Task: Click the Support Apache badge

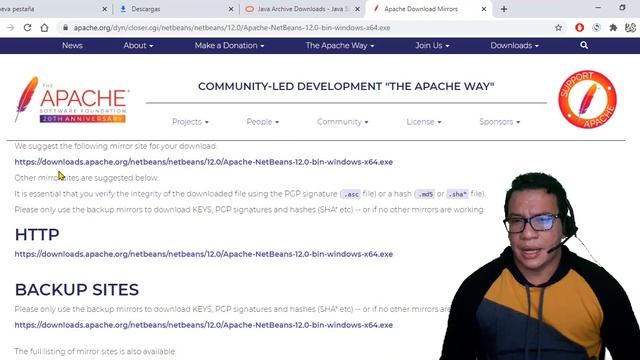Action: click(587, 99)
